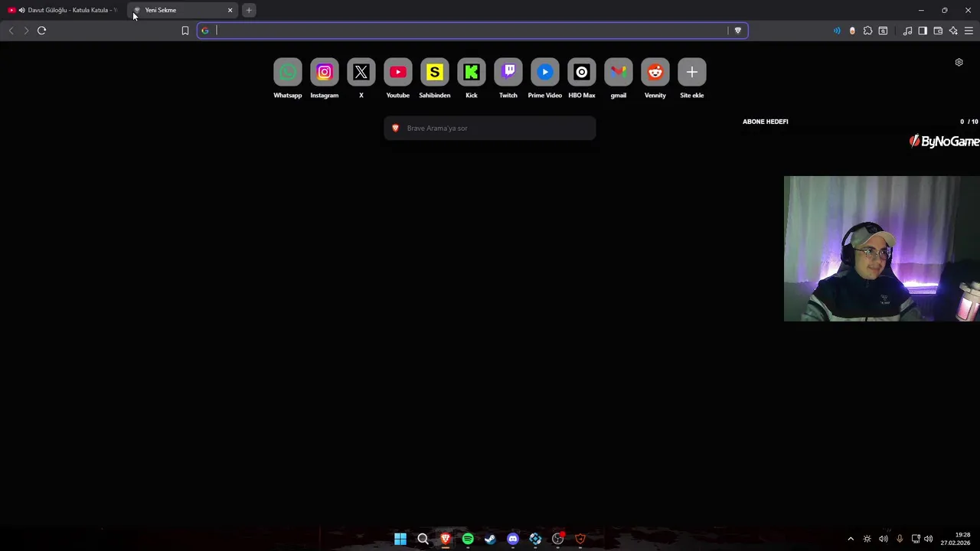Switch to the Yeni Sekme tab
The height and width of the screenshot is (551, 980).
coord(182,10)
